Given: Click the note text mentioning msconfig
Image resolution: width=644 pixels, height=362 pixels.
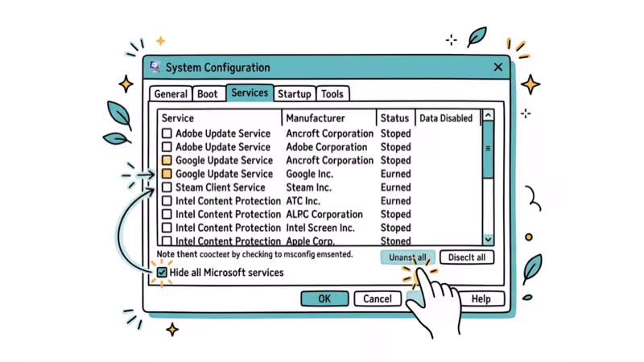Looking at the screenshot, I should pos(254,254).
